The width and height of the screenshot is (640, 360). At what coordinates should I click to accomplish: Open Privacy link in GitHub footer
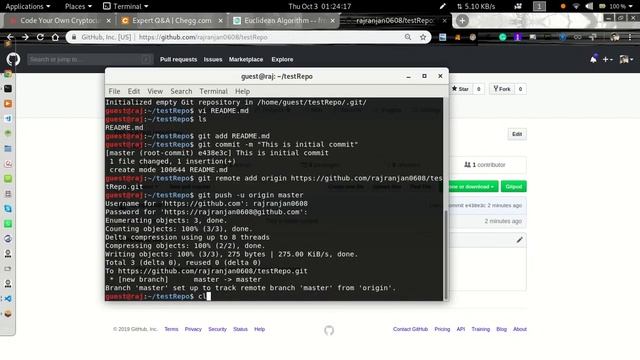[x=193, y=329]
